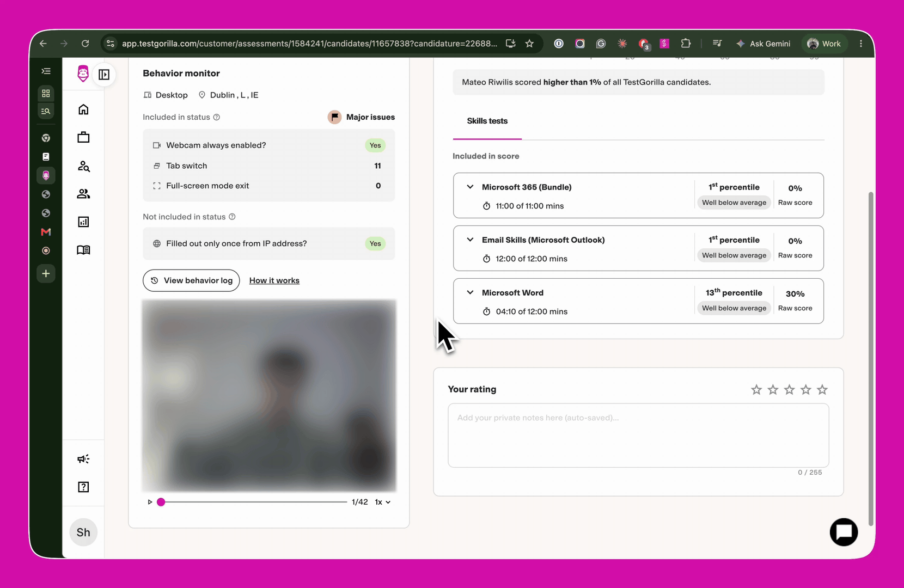Open the briefcase jobs icon in sidebar
The width and height of the screenshot is (904, 588).
click(83, 137)
